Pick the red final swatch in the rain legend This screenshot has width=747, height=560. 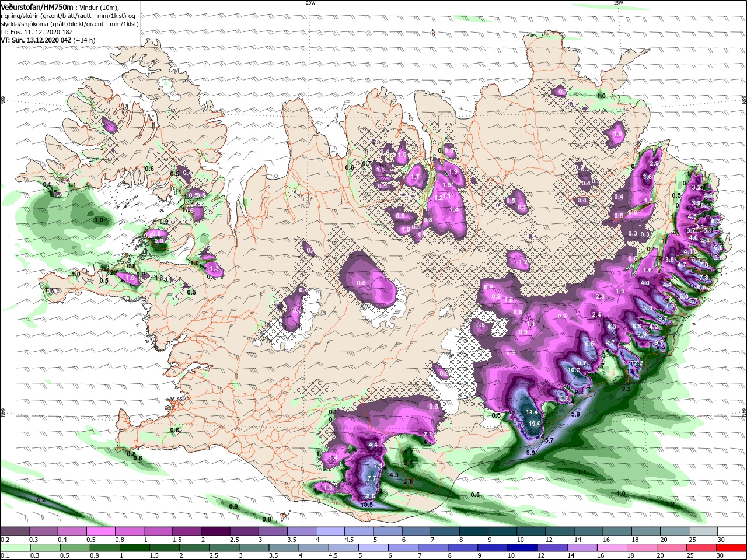[731, 548]
